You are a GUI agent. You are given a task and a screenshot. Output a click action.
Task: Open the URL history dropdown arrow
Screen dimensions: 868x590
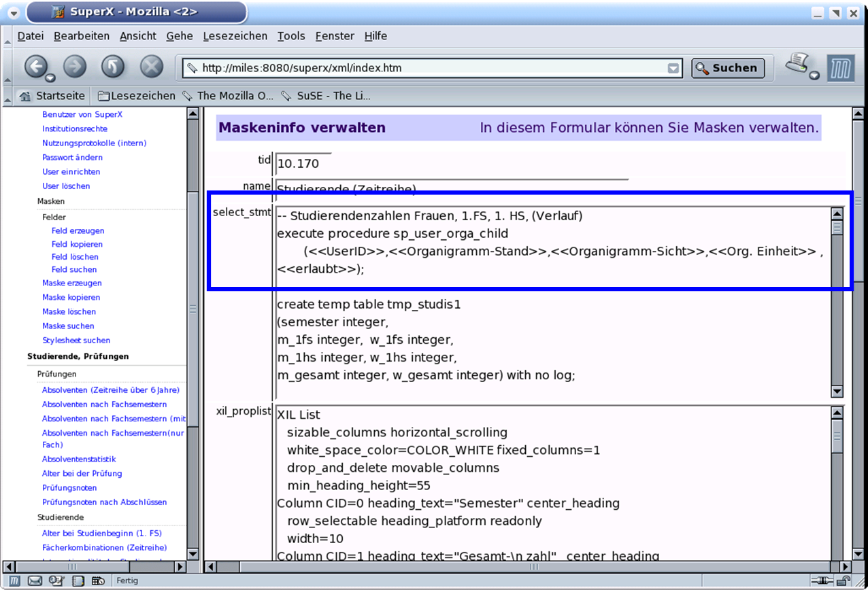click(x=673, y=68)
